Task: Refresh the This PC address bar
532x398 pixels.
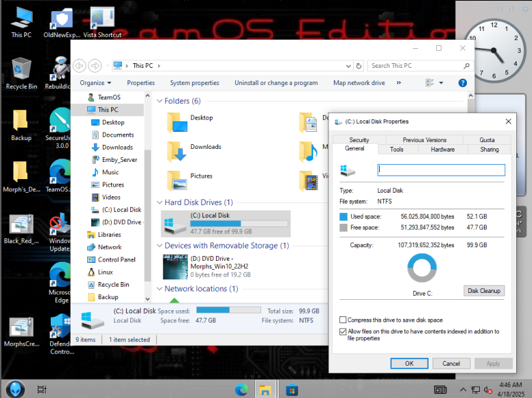Action: (359, 66)
